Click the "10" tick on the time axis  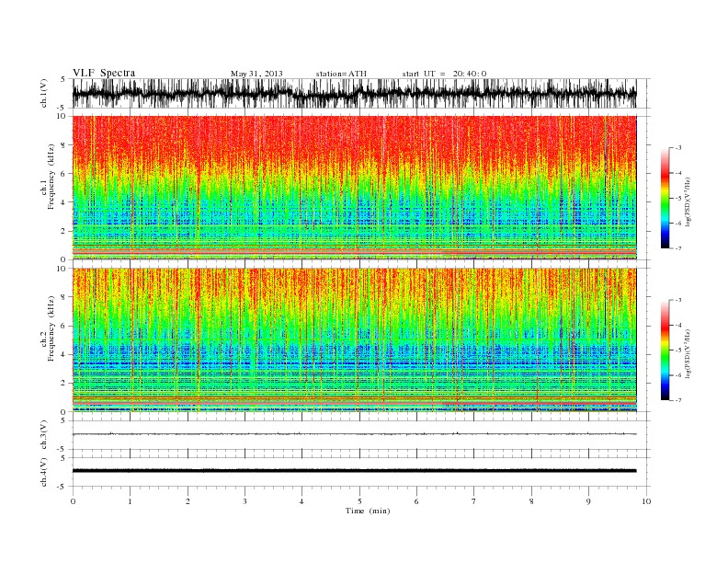646,501
